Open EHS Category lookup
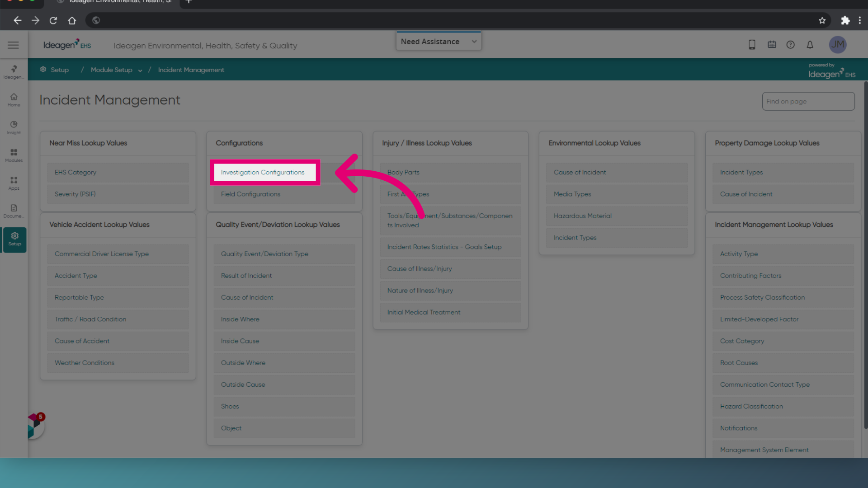 point(118,173)
